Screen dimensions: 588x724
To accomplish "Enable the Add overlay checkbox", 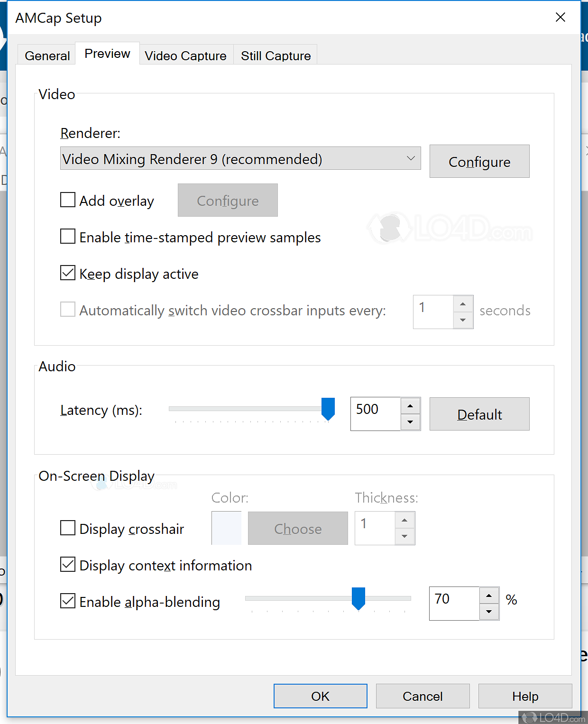I will pos(68,200).
